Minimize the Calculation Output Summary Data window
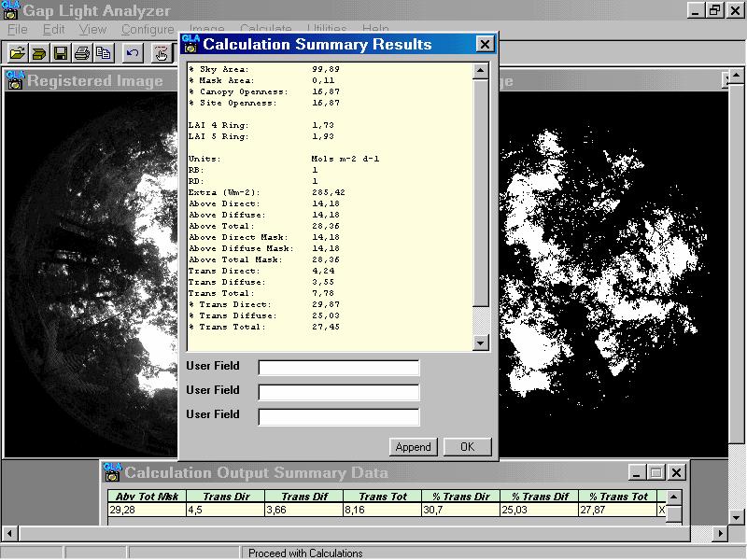Image resolution: width=747 pixels, height=560 pixels. 637,472
